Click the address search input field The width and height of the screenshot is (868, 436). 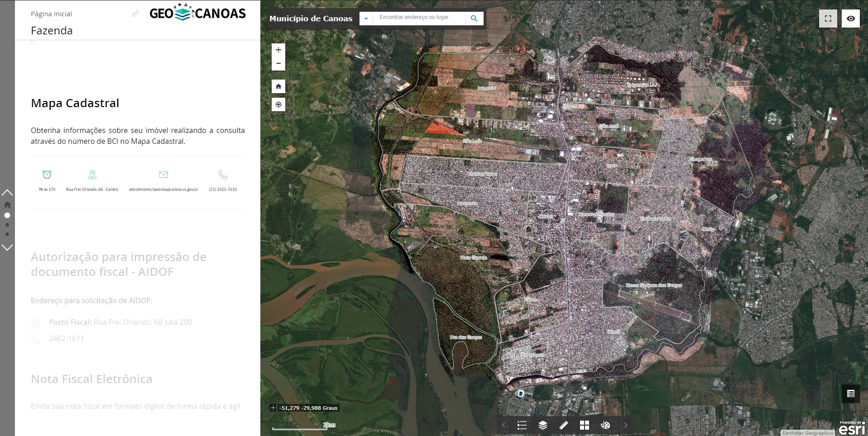point(419,18)
